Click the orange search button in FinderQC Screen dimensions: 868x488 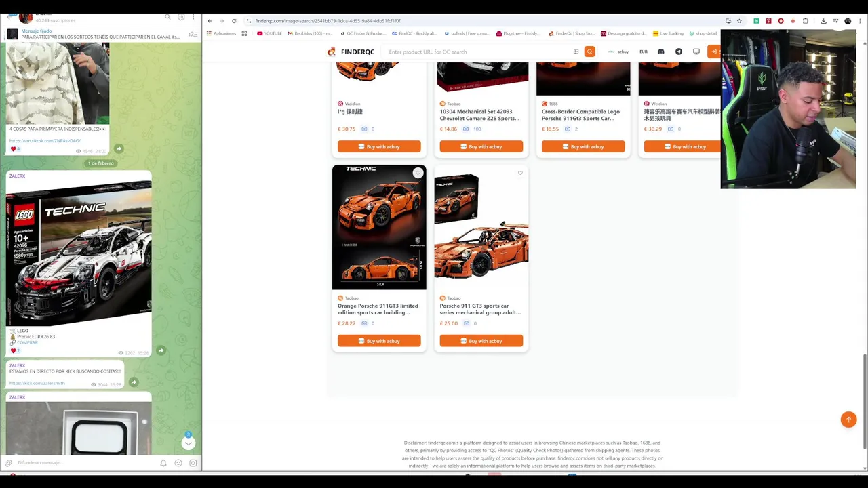point(590,52)
